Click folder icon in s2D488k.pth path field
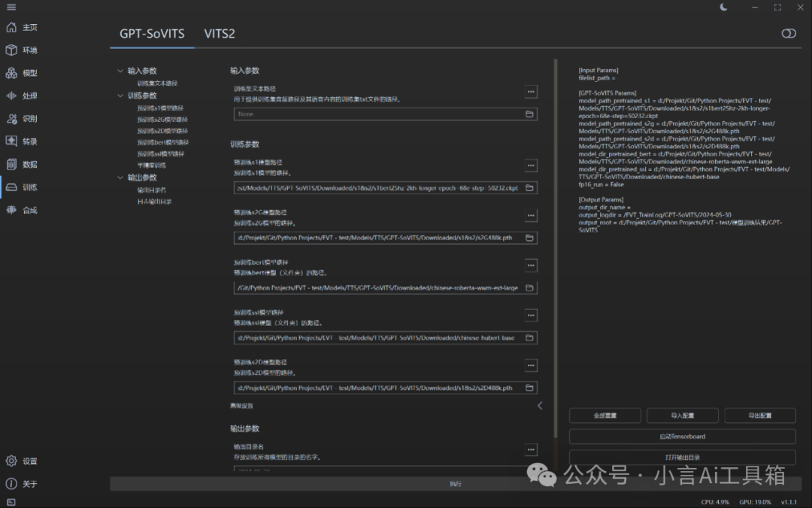812x508 pixels. 529,388
